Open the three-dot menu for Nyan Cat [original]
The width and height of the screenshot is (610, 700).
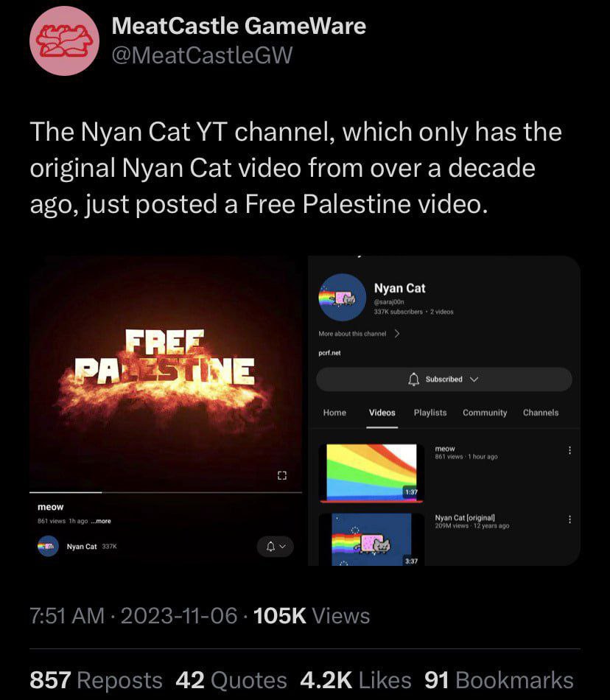point(569,519)
